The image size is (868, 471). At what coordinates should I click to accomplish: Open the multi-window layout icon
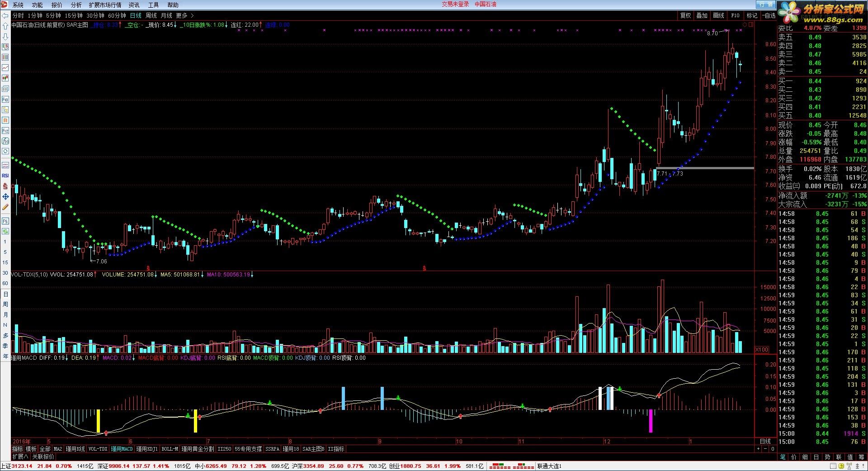click(5, 89)
